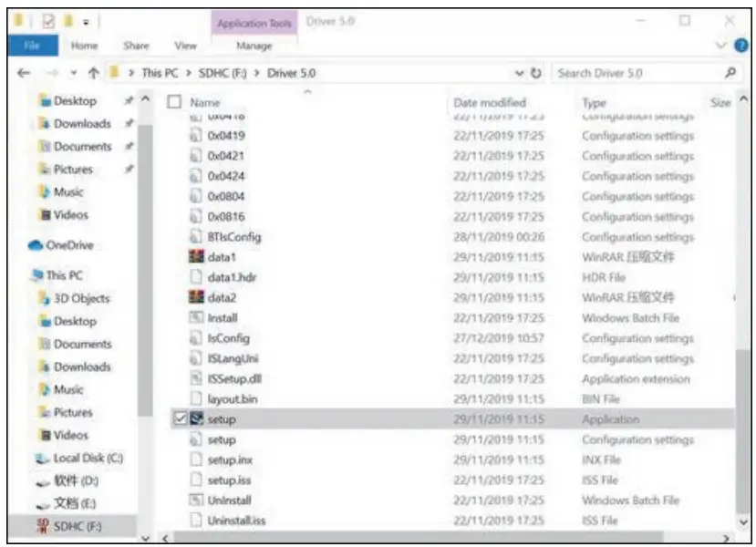Click the 0x0419 configuration file icon
The image size is (756, 547).
[x=195, y=136]
